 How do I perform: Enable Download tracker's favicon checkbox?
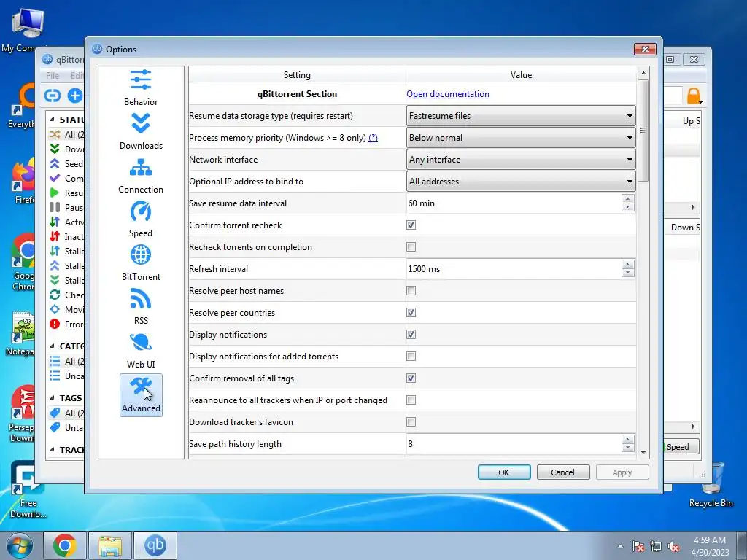[x=411, y=422]
